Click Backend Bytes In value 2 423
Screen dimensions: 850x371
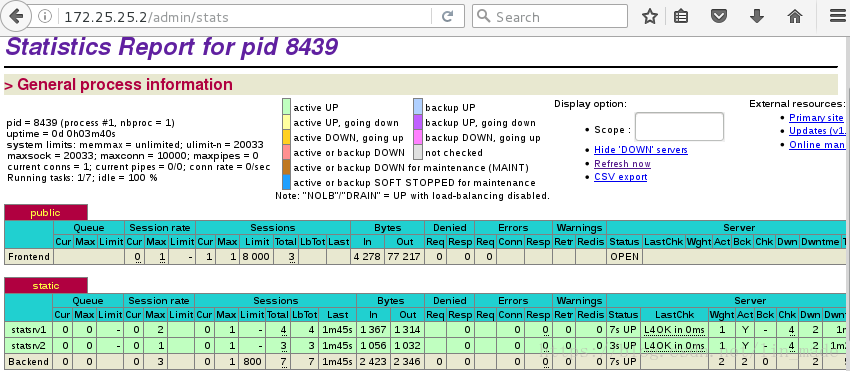click(374, 361)
